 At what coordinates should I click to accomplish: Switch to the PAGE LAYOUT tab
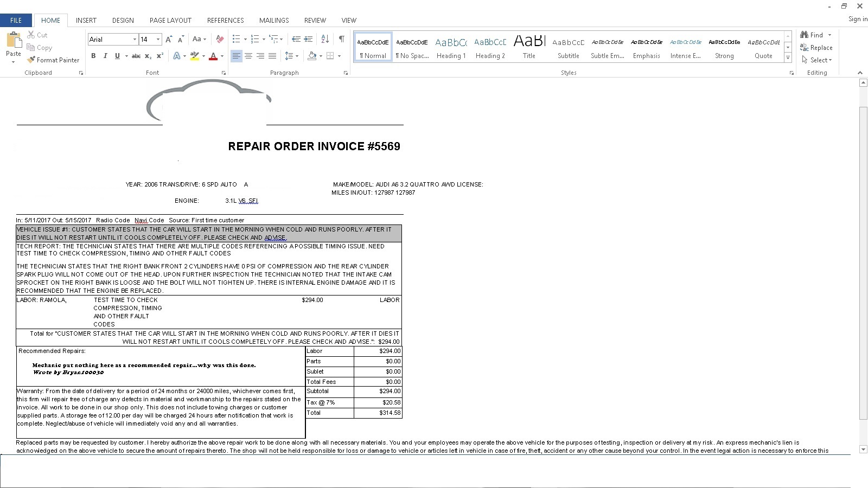click(x=170, y=21)
